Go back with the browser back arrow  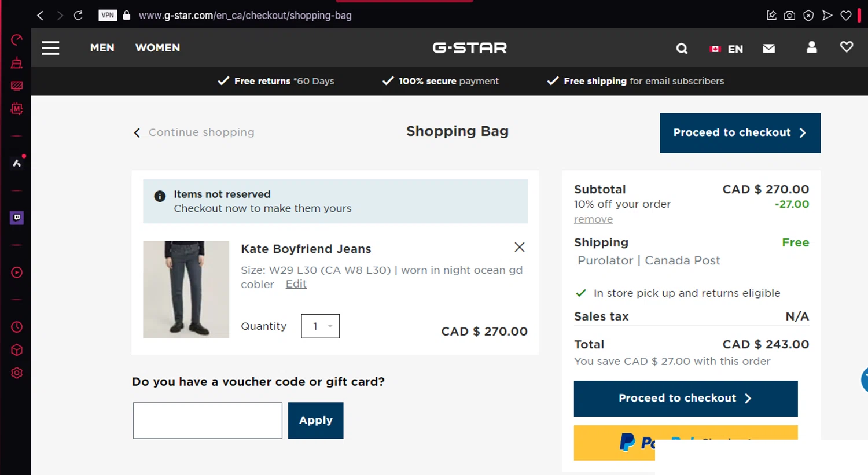[40, 16]
